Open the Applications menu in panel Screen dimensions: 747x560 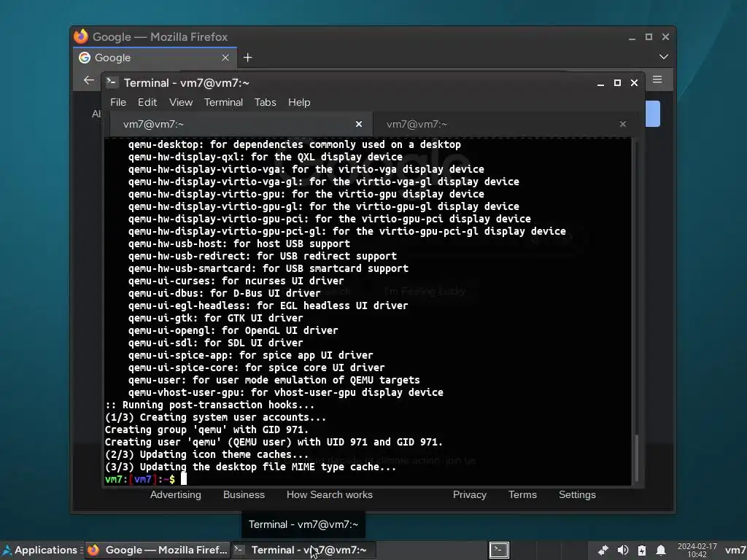[40, 550]
